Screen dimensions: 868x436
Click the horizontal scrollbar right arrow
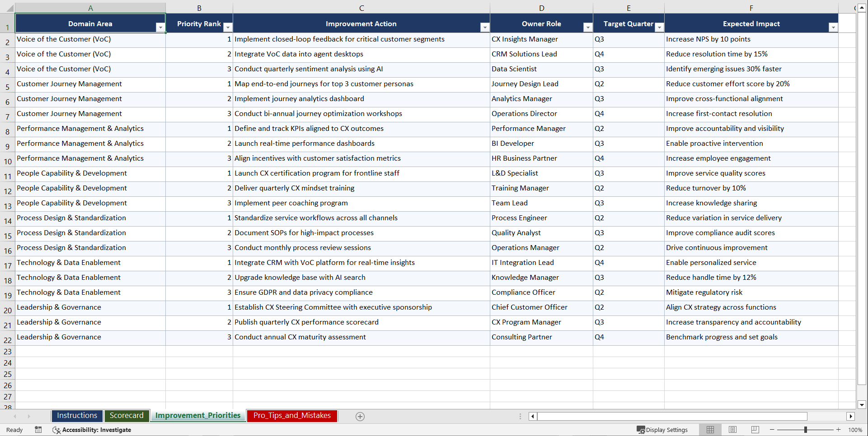pyautogui.click(x=851, y=416)
